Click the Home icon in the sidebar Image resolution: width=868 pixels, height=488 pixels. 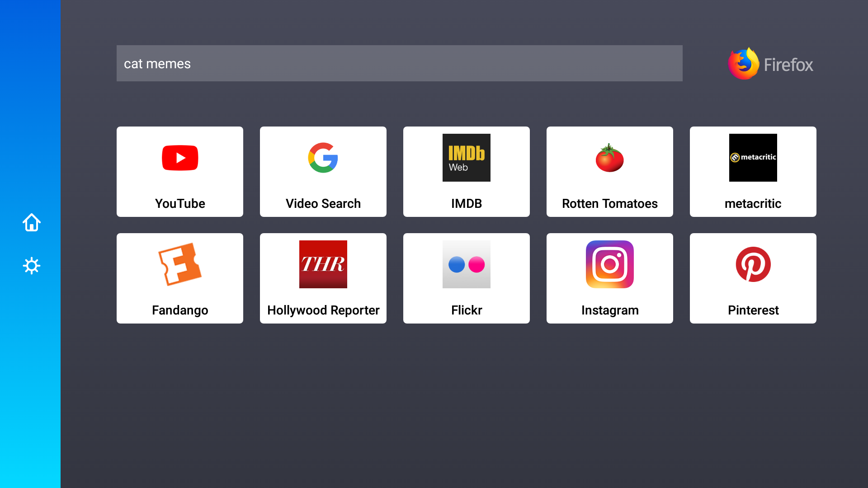tap(31, 222)
